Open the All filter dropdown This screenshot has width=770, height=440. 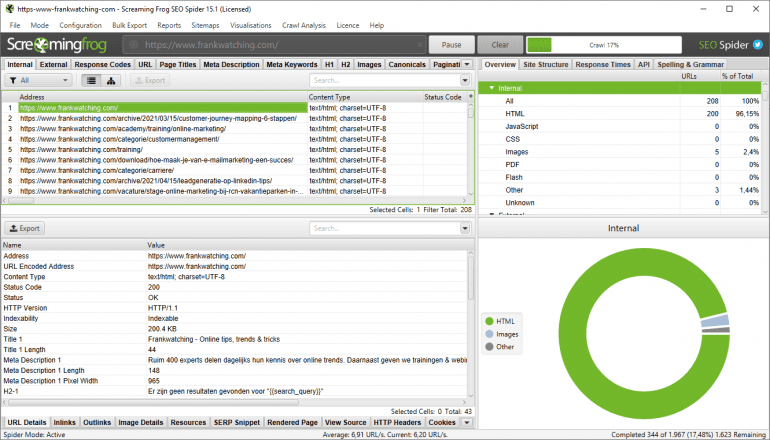[38, 81]
